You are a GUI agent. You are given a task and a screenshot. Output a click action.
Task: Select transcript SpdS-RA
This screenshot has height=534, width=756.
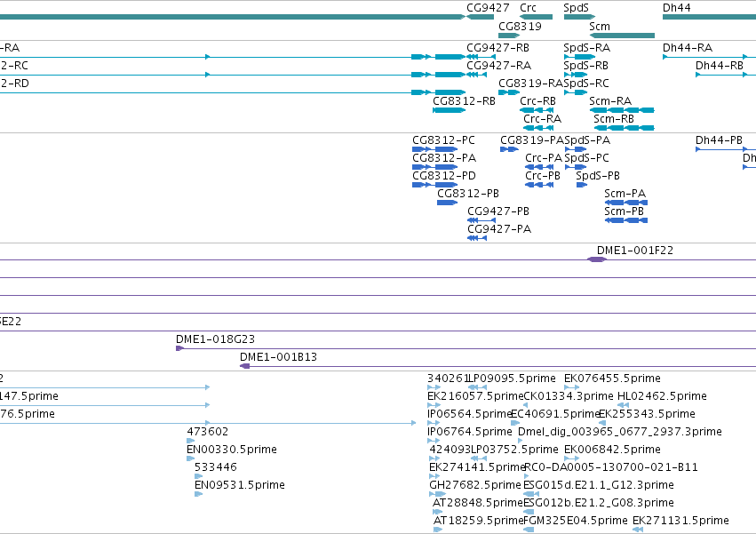587,48
